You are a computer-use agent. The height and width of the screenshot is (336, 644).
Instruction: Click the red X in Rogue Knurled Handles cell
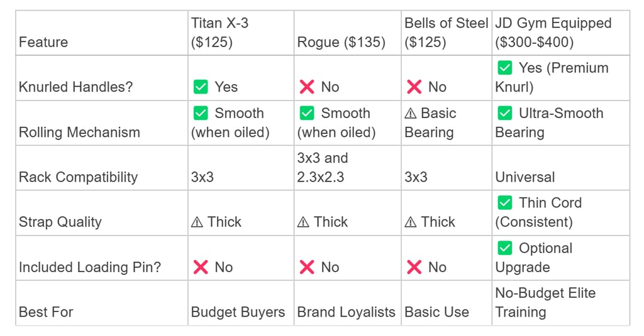(x=307, y=87)
